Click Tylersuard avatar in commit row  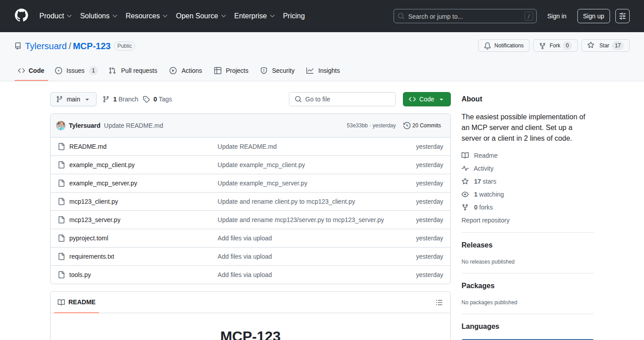pos(61,126)
